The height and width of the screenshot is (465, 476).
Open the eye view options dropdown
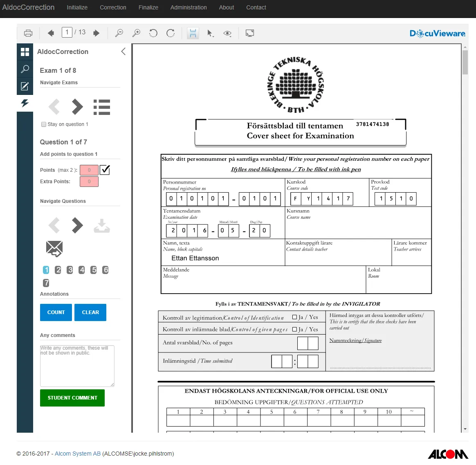pyautogui.click(x=227, y=34)
